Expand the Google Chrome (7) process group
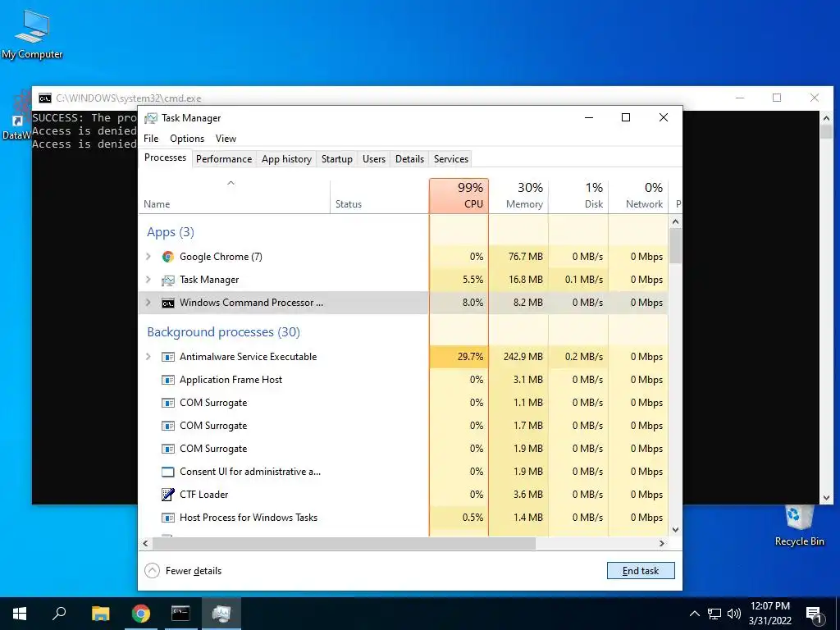Image resolution: width=840 pixels, height=630 pixels. pyautogui.click(x=148, y=257)
